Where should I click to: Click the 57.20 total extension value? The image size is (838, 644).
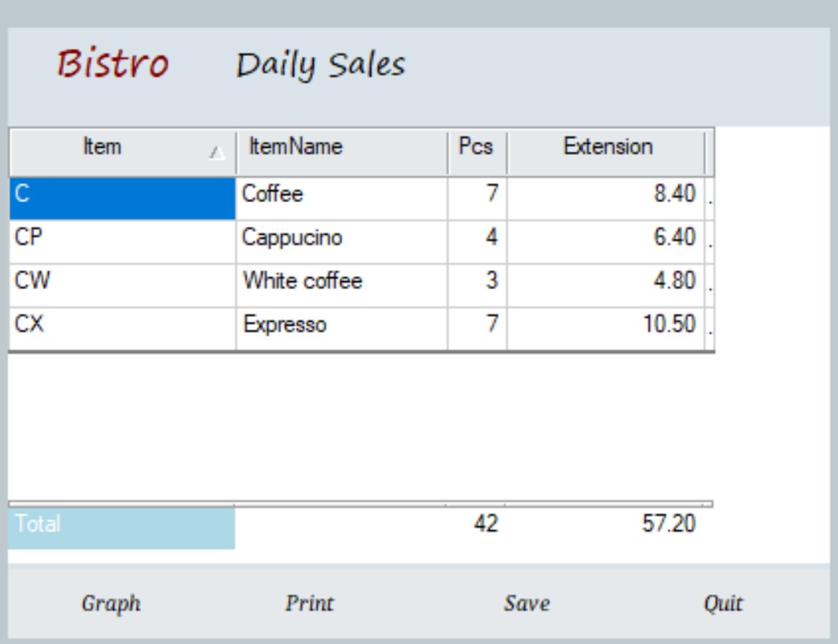pos(668,525)
